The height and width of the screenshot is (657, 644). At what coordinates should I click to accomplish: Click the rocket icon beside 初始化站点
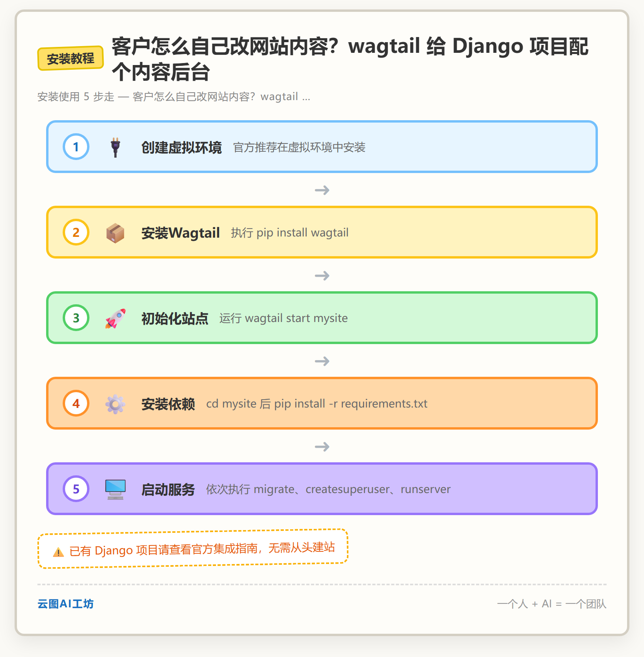[115, 318]
